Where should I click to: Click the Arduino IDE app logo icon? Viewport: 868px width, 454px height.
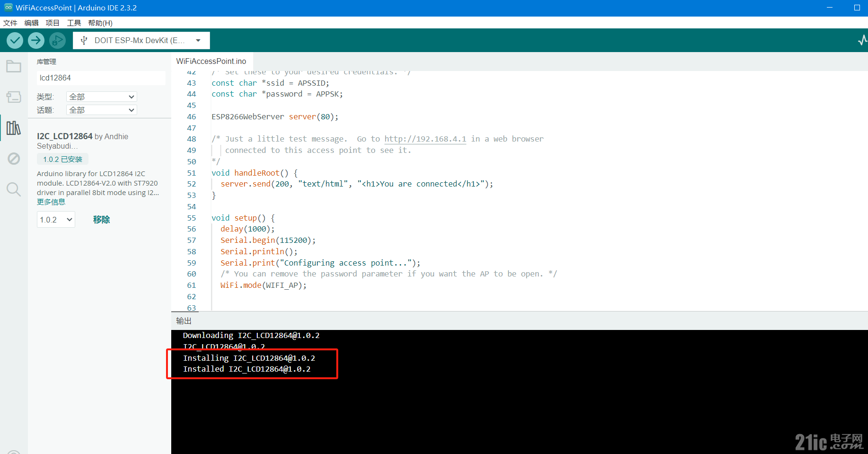[x=8, y=8]
